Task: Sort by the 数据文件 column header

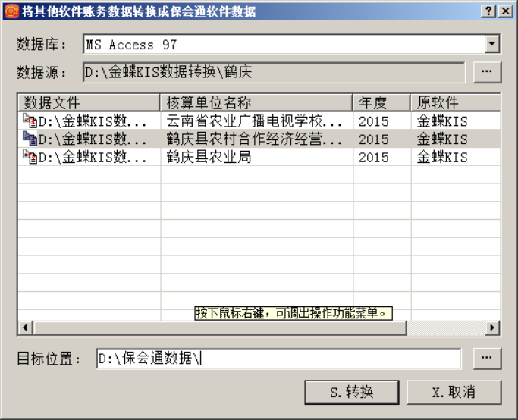Action: click(88, 102)
